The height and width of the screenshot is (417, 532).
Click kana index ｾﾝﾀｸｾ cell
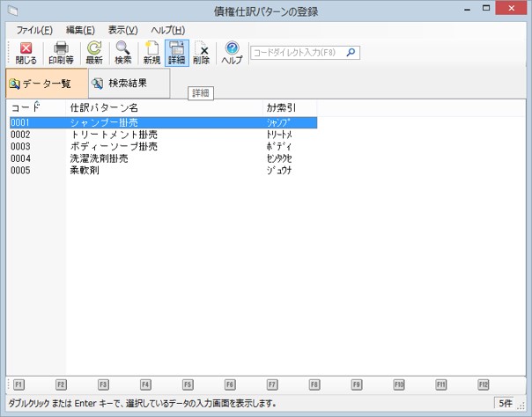pos(279,158)
